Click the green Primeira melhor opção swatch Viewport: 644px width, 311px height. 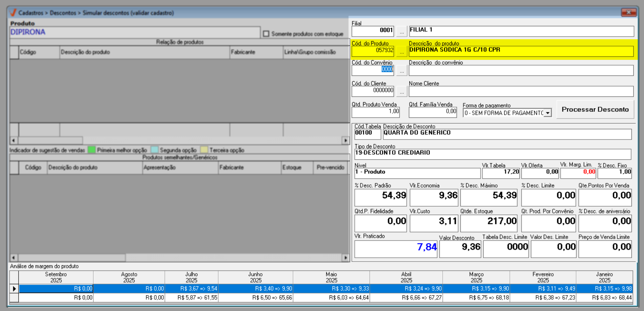click(91, 150)
